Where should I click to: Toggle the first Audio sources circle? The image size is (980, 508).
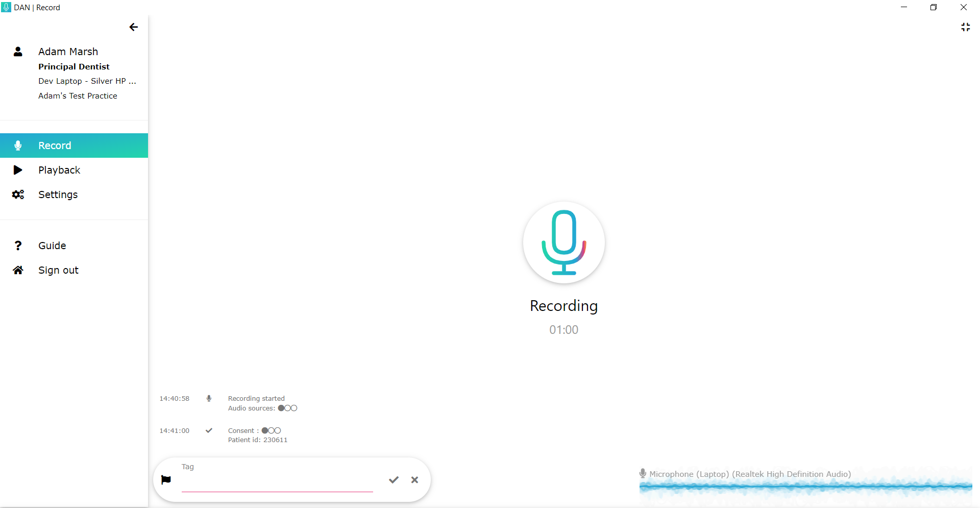click(x=281, y=408)
